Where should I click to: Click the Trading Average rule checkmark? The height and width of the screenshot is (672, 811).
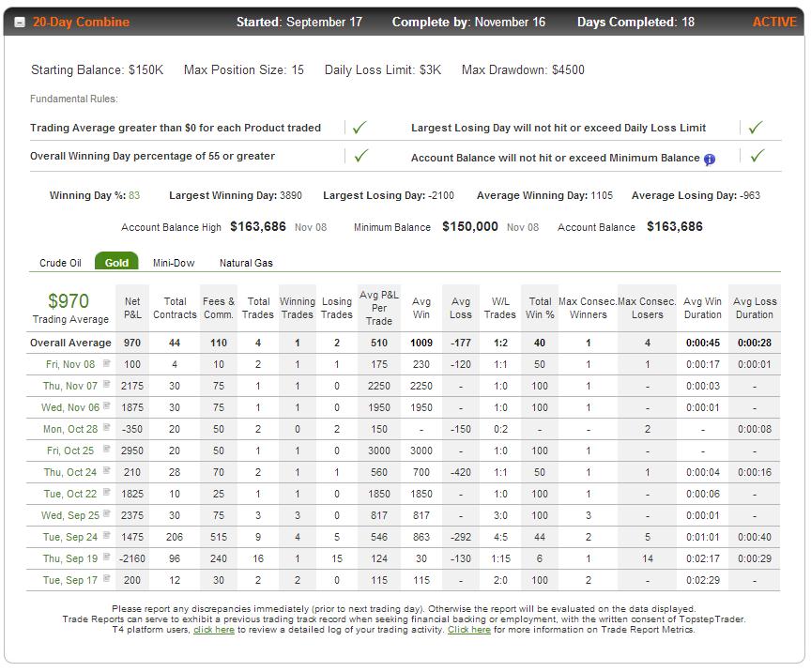click(360, 127)
